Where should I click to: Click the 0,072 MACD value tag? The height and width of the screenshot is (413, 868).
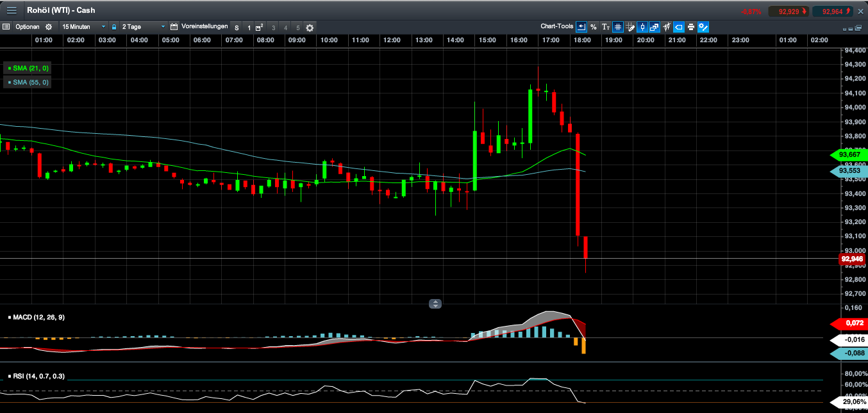[x=849, y=324]
